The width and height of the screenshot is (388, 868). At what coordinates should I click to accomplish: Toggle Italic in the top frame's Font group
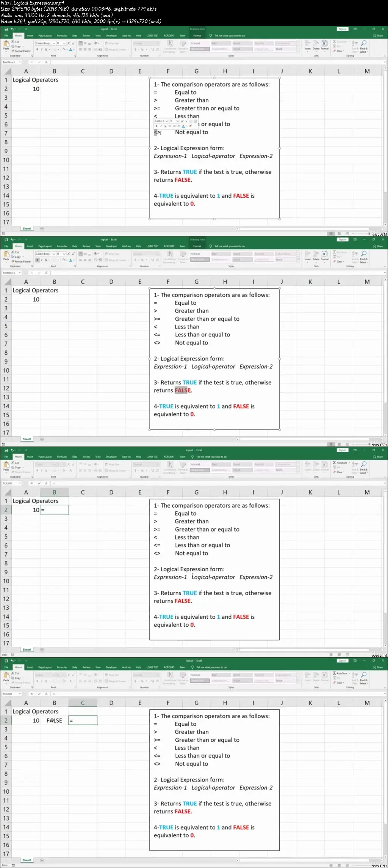42,49
